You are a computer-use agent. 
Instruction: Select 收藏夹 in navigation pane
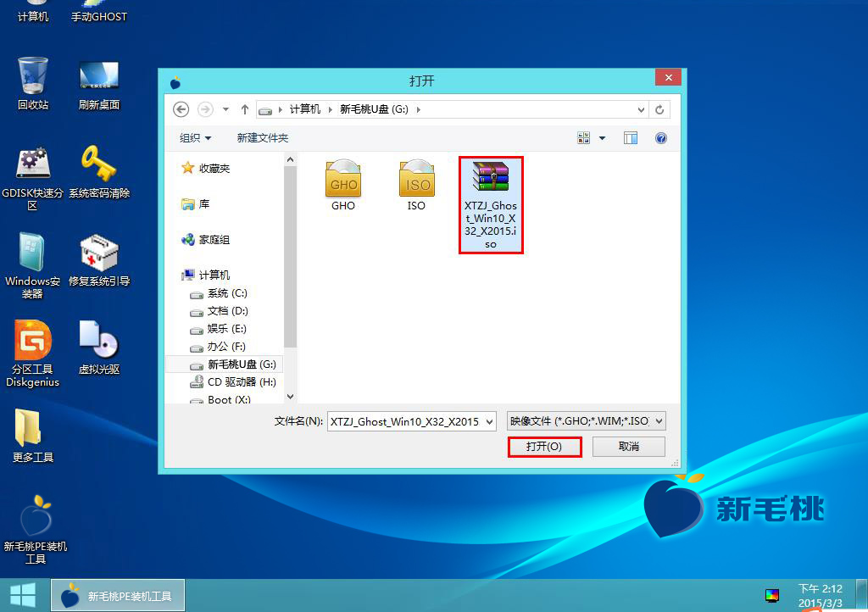tap(206, 168)
